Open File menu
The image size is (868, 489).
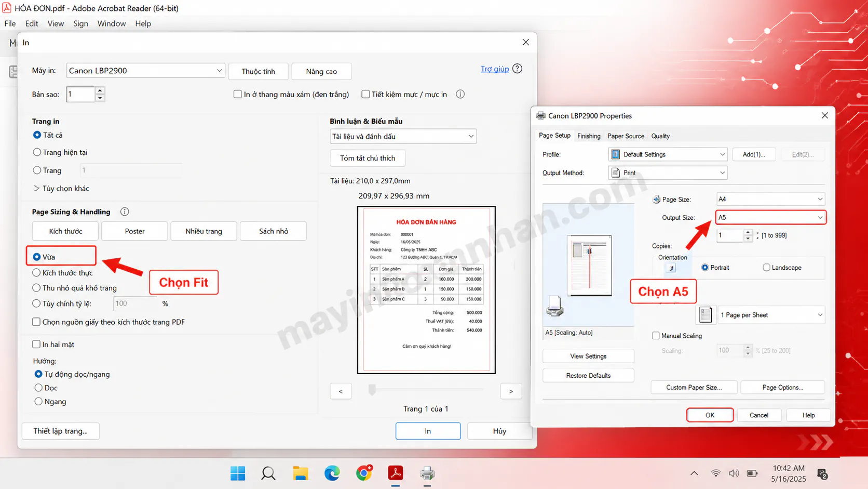point(10,23)
